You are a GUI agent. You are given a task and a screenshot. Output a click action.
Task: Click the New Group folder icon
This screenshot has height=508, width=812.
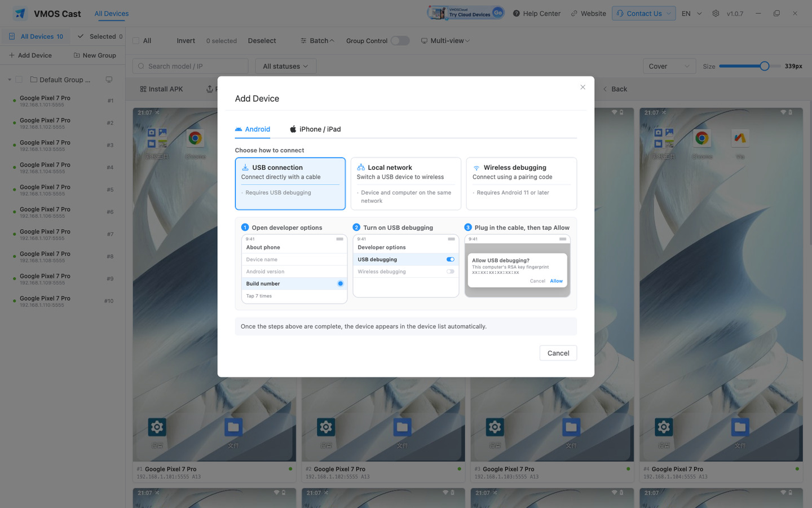click(x=77, y=55)
